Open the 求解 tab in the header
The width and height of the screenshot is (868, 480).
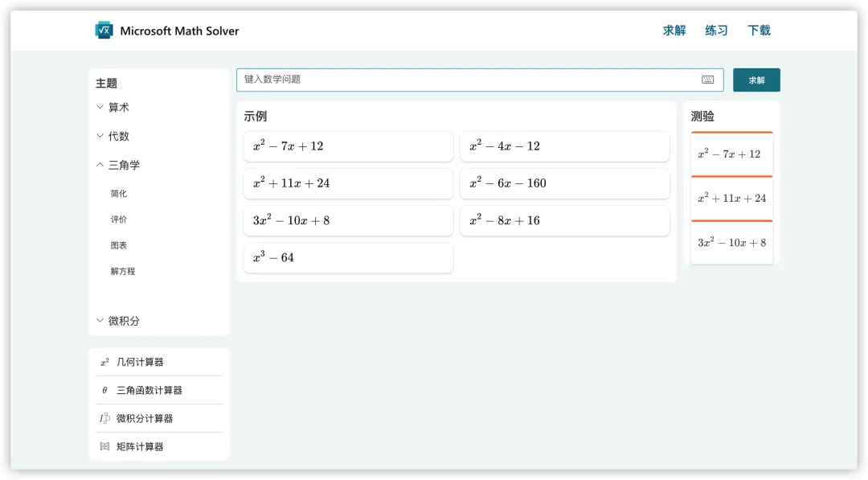pyautogui.click(x=674, y=31)
